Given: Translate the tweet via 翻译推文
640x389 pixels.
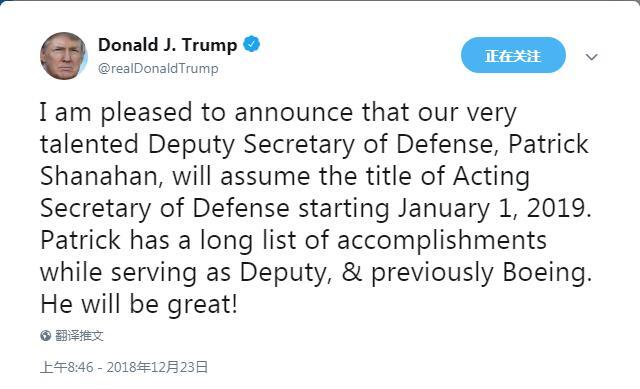Looking at the screenshot, I should click(79, 336).
